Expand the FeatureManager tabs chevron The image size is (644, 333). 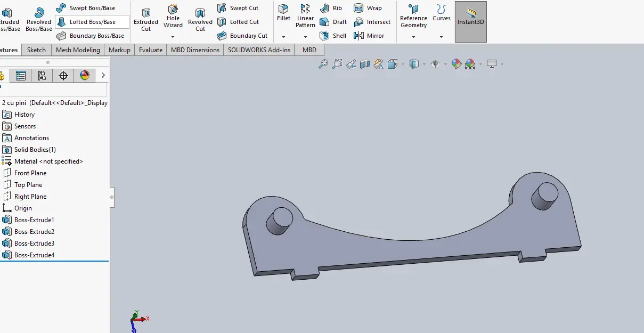coord(103,76)
